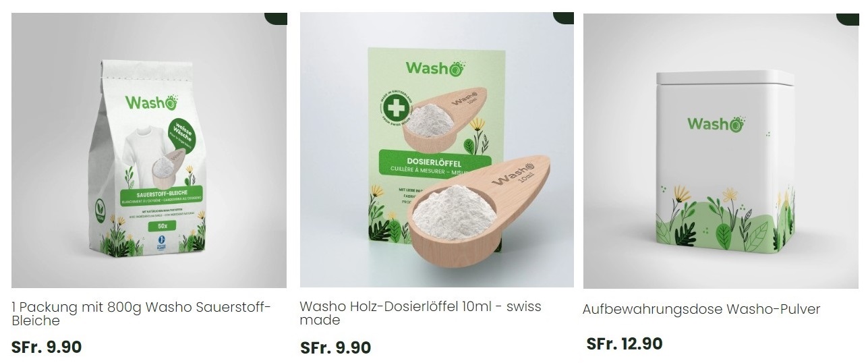Click the dark corner badge on the spoon image
Image resolution: width=868 pixels, height=363 pixels.
tap(563, 18)
